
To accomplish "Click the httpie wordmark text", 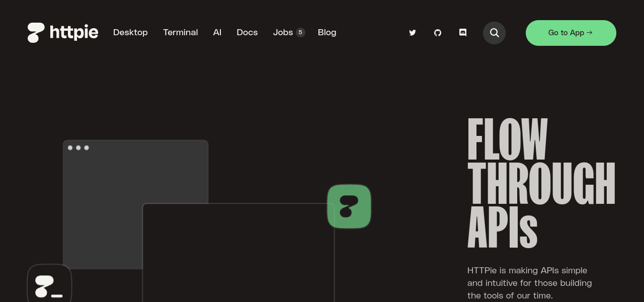I will click(74, 33).
